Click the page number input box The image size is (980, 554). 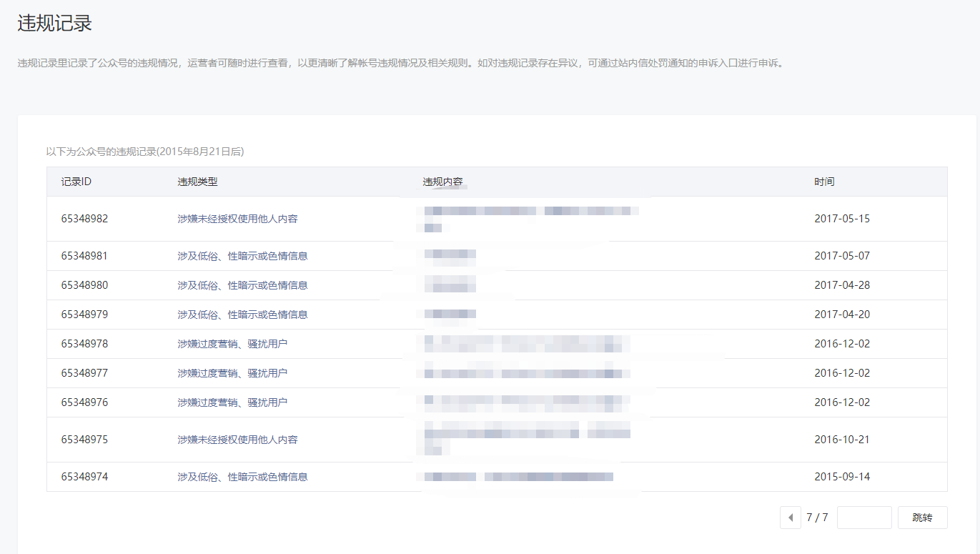pos(864,518)
